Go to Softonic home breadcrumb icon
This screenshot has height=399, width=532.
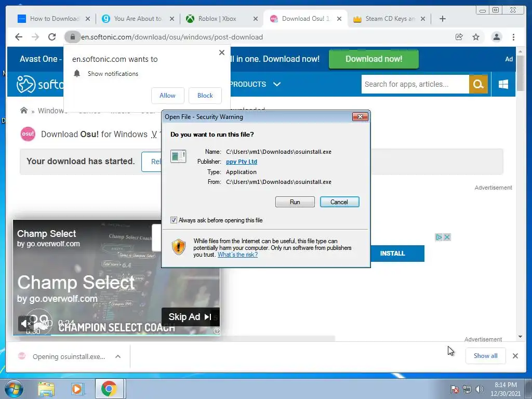[x=24, y=110]
